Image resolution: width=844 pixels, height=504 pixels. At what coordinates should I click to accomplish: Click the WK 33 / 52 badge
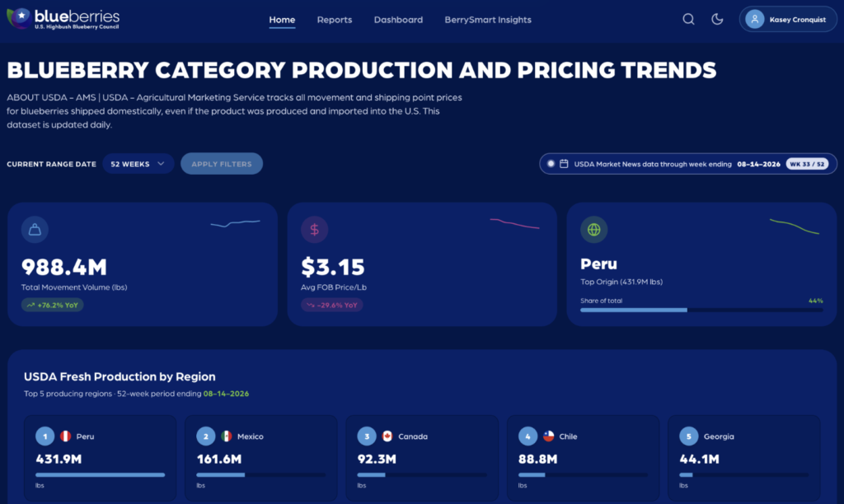(x=807, y=164)
